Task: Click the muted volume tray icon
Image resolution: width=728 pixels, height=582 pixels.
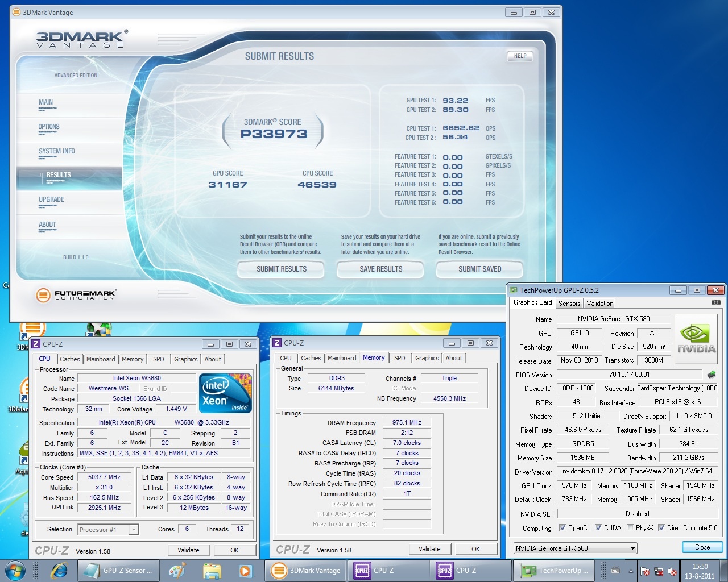Action: [x=672, y=571]
